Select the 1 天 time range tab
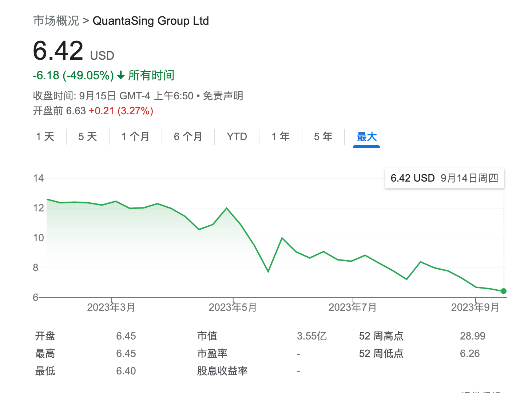The height and width of the screenshot is (393, 532). click(x=45, y=137)
